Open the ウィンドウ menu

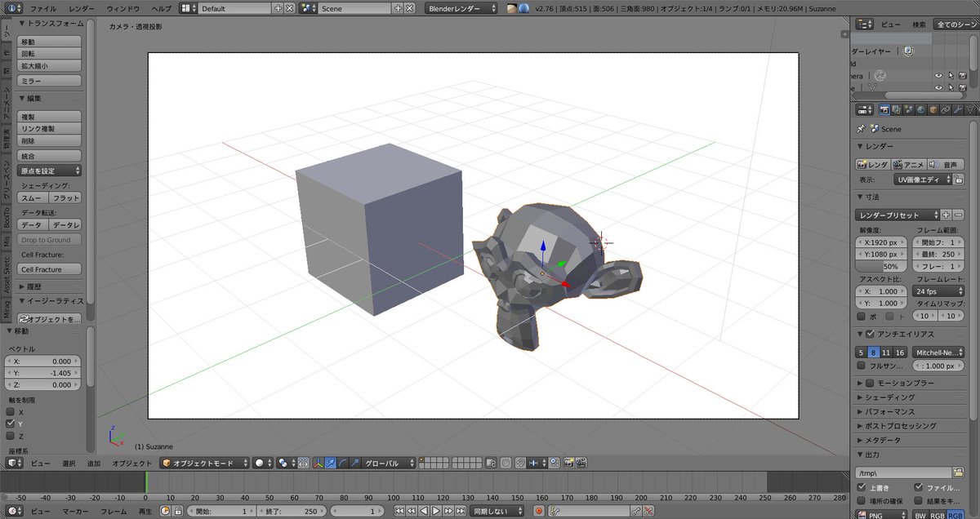click(x=123, y=8)
